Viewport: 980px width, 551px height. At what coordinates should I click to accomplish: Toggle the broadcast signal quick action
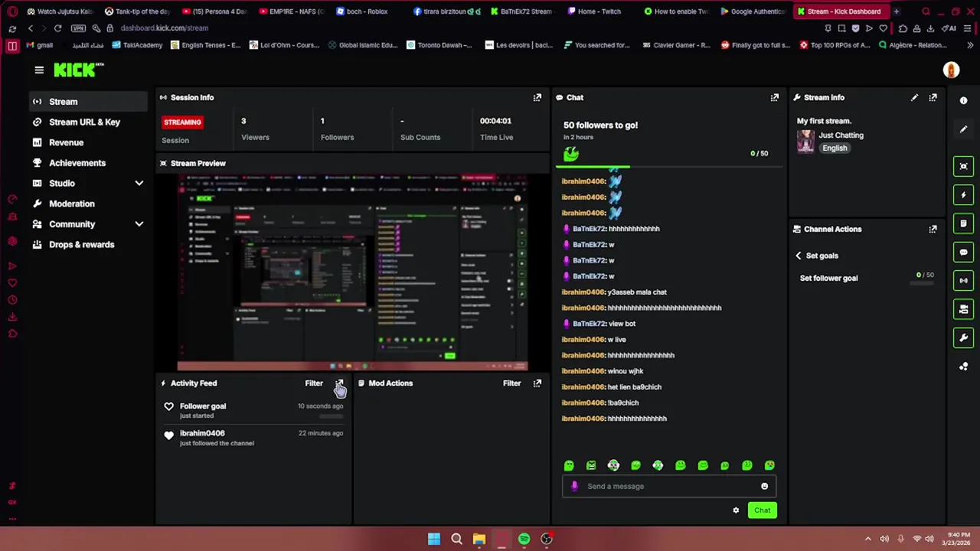pyautogui.click(x=963, y=280)
